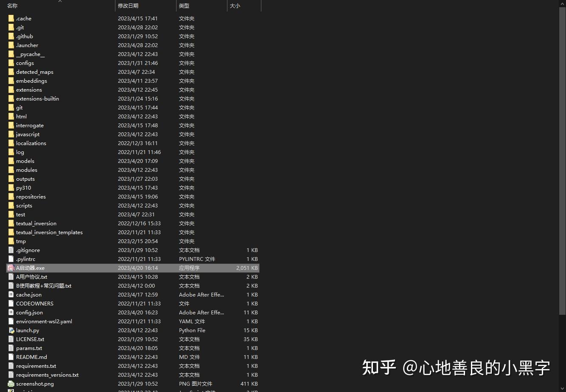Select the CODEOWNERS file

pyautogui.click(x=34, y=303)
